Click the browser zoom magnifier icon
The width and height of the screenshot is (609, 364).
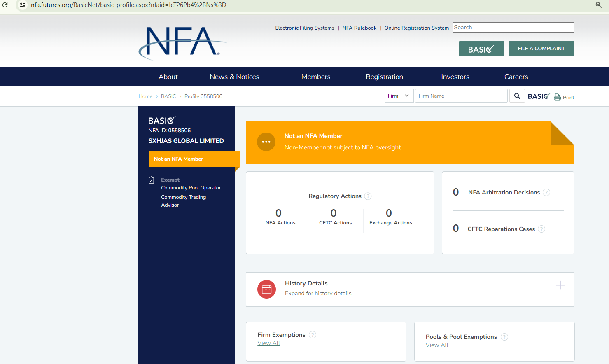point(598,5)
